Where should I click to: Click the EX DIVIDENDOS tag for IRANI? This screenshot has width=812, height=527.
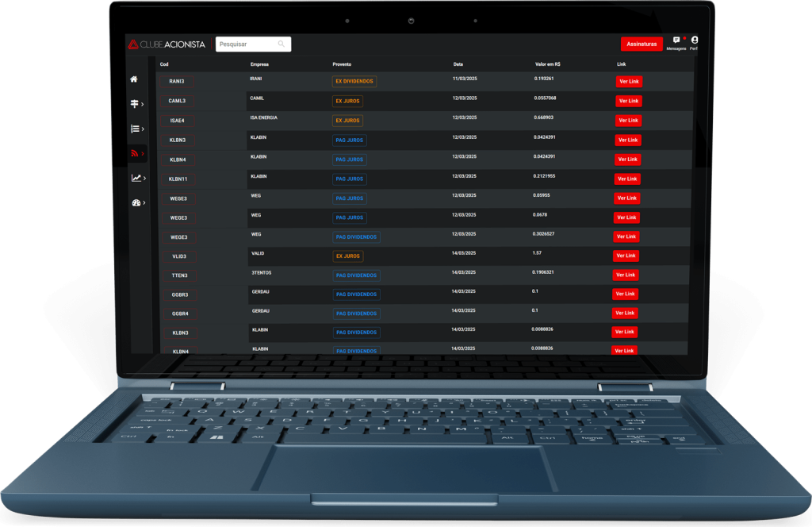coord(354,82)
